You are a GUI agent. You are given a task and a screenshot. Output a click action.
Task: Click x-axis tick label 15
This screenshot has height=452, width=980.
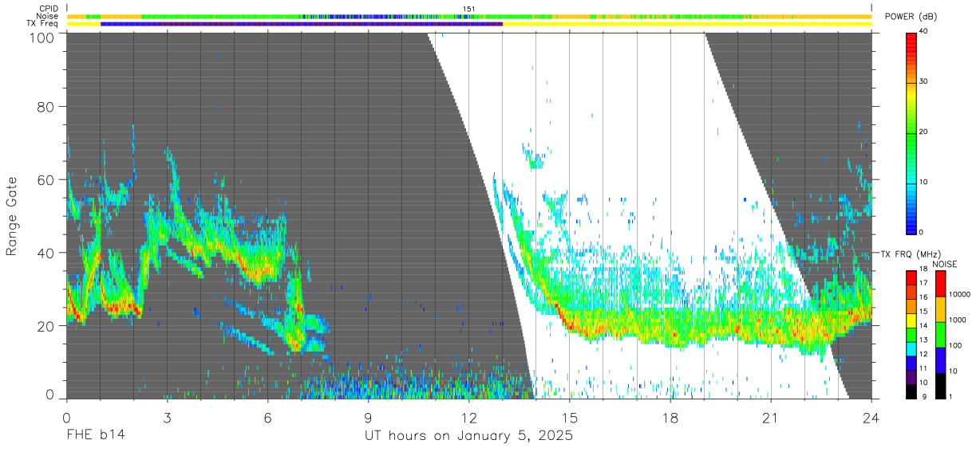570,417
